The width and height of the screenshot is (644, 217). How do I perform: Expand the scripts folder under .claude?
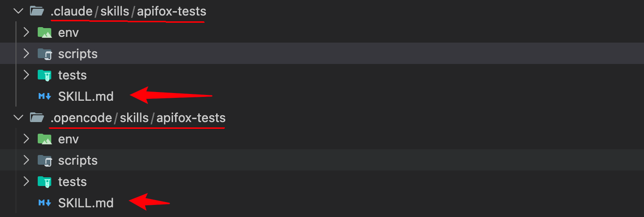(x=27, y=54)
